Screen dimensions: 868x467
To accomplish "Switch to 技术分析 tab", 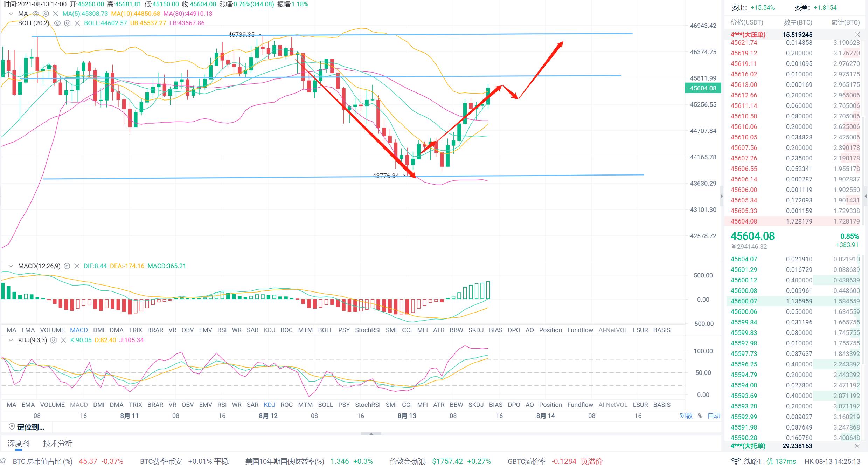I will pos(58,444).
